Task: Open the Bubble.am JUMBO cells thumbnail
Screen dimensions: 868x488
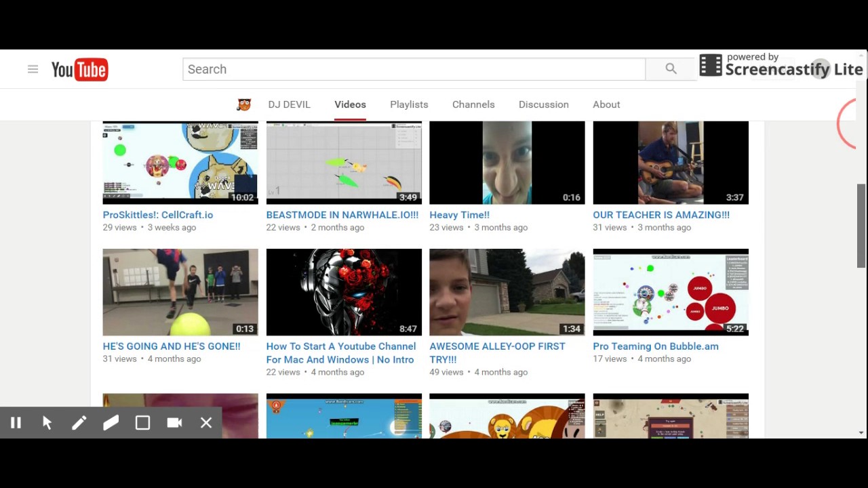Action: click(671, 292)
